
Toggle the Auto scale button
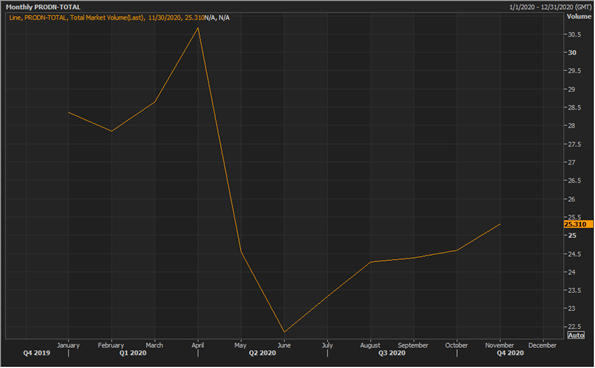(576, 335)
